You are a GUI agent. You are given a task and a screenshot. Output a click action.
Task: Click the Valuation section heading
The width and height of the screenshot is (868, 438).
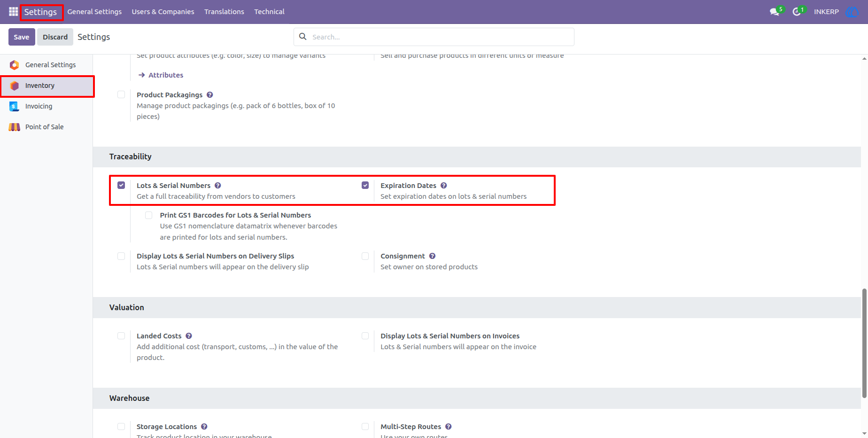click(x=127, y=307)
